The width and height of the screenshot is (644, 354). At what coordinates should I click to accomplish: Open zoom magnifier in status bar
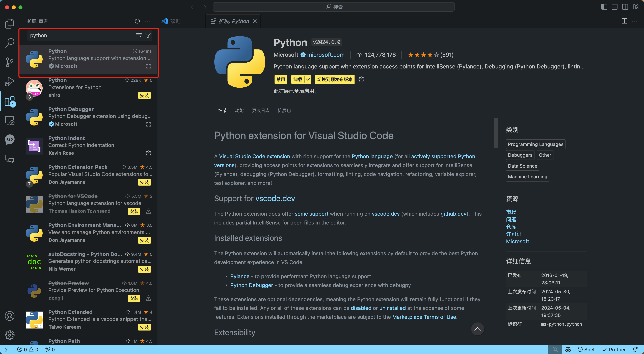pyautogui.click(x=555, y=349)
